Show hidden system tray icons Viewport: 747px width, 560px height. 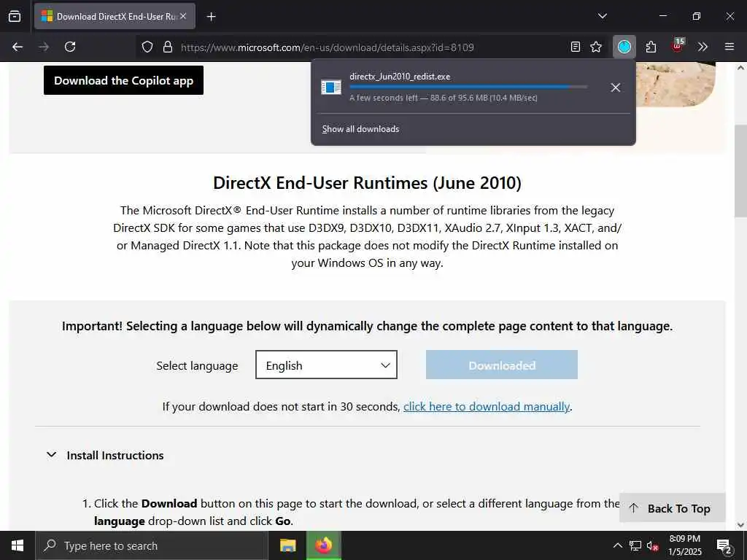tap(617, 545)
